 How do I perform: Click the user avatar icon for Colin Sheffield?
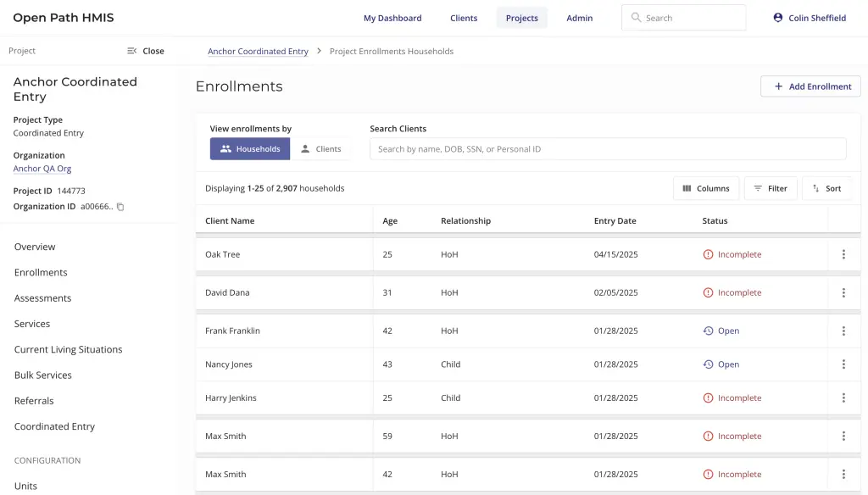click(778, 18)
